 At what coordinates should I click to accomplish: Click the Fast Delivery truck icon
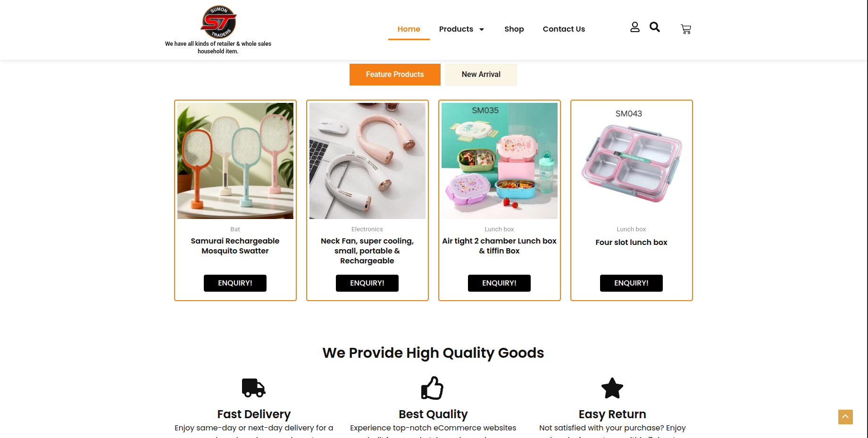(254, 388)
